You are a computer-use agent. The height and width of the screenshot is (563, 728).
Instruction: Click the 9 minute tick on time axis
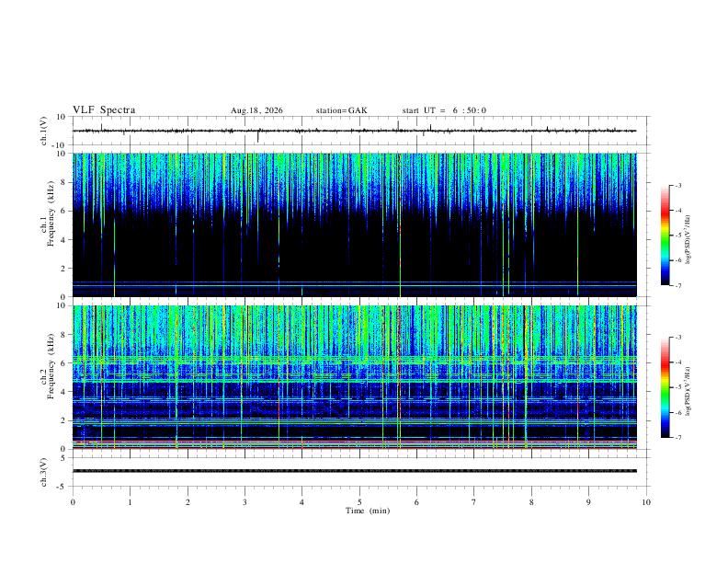click(588, 502)
